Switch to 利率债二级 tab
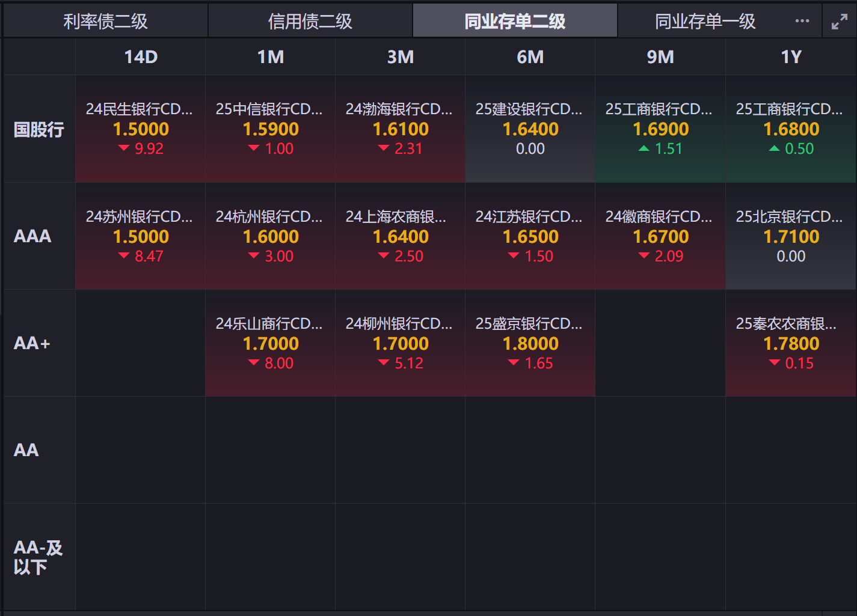The width and height of the screenshot is (857, 616). [x=105, y=21]
